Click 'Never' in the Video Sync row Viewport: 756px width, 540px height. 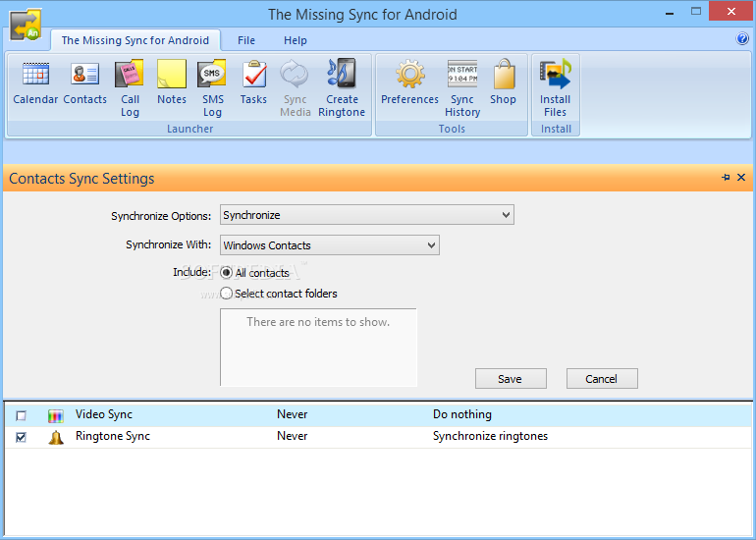(x=293, y=414)
